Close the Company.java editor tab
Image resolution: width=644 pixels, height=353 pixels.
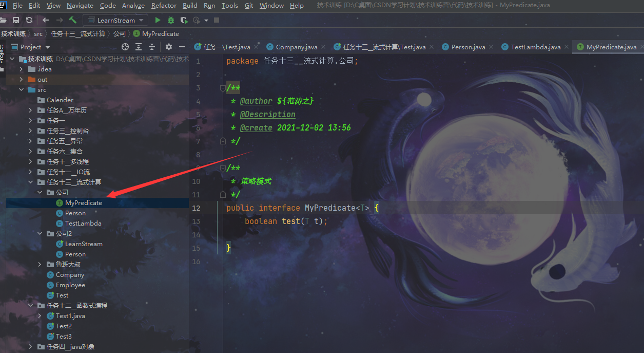tap(324, 47)
